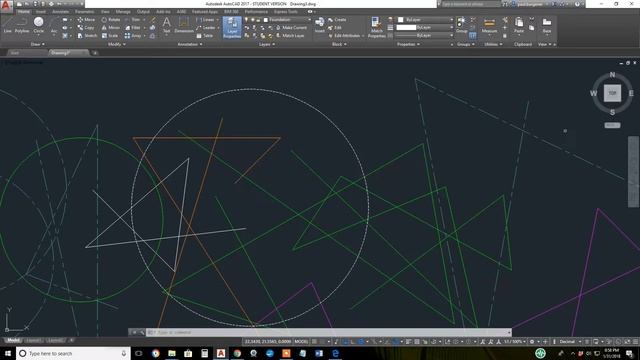Image resolution: width=640 pixels, height=360 pixels.
Task: Expand the Modify panel
Action: [x=116, y=44]
